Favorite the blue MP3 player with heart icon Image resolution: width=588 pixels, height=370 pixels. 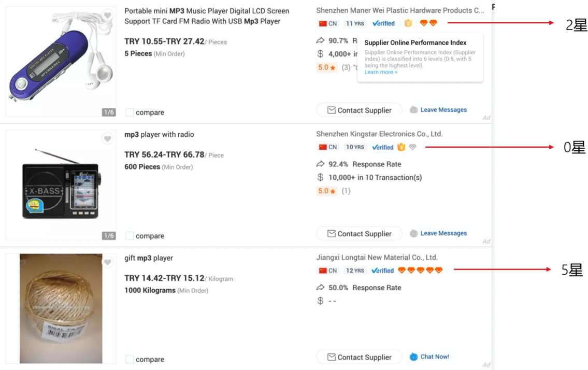(107, 16)
